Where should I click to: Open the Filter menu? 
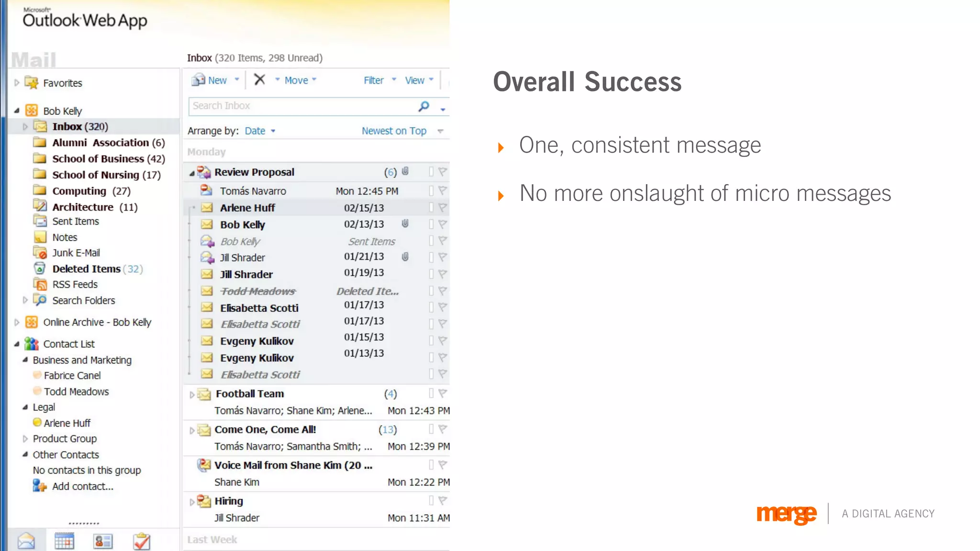[380, 80]
